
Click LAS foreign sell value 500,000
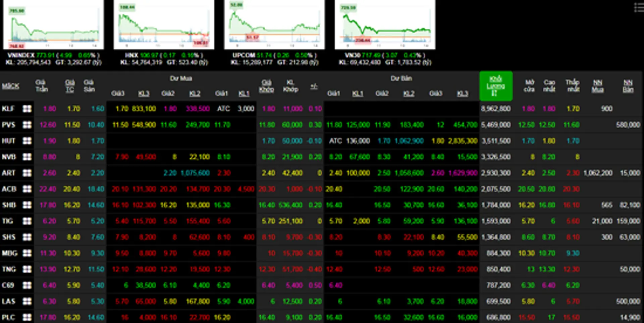628,301
